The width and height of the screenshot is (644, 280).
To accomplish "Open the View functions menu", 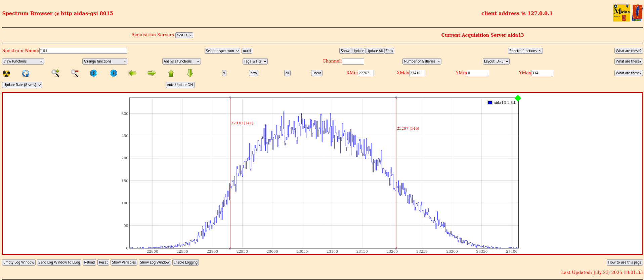I will 23,61.
